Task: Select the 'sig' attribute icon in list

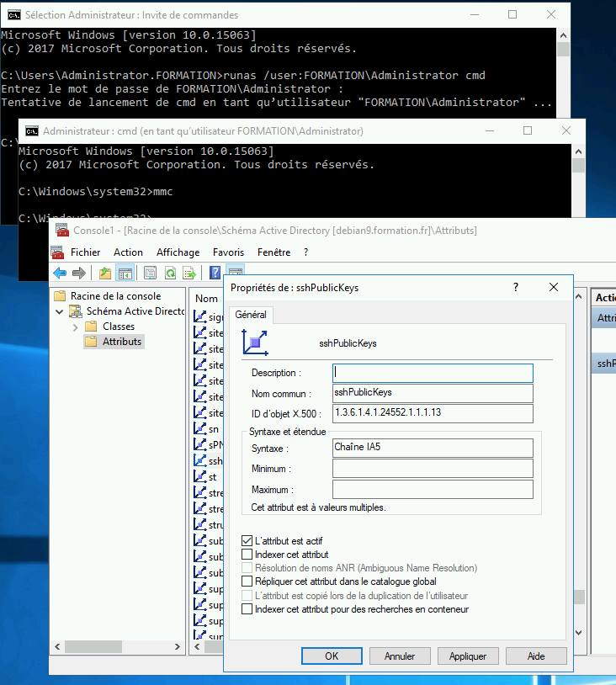Action: (200, 316)
